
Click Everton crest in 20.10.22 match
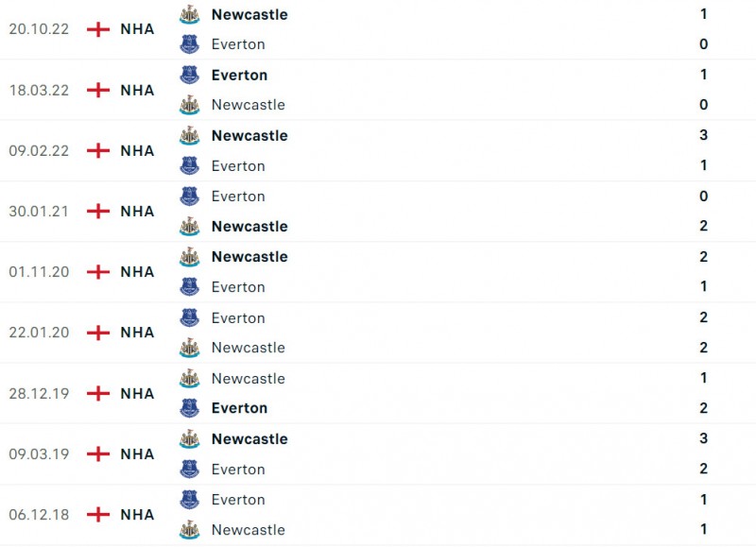(190, 44)
